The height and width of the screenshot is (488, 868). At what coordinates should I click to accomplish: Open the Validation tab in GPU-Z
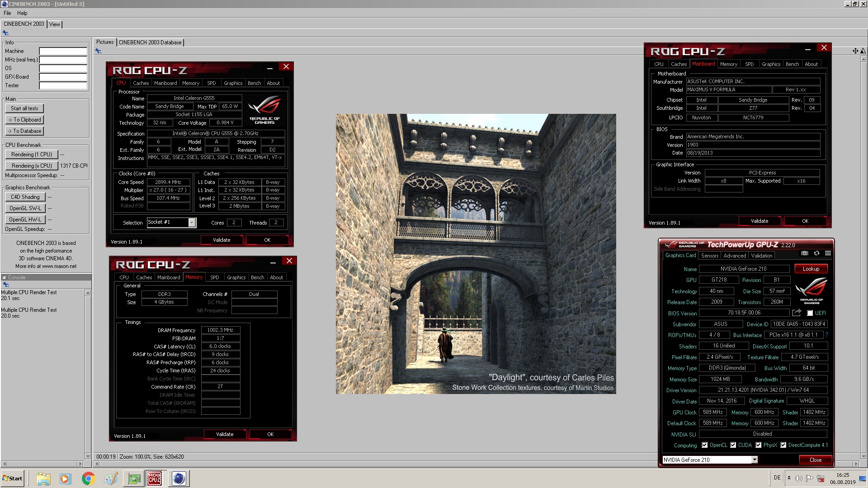pos(762,256)
